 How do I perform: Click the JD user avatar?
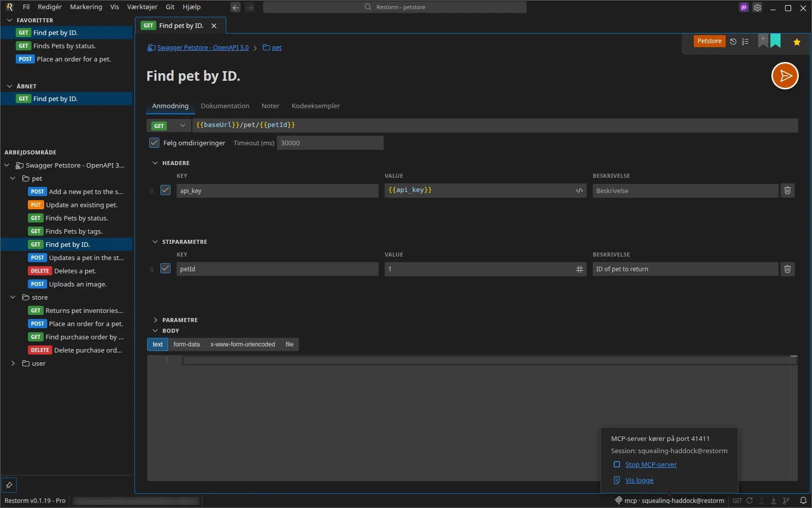pos(743,8)
